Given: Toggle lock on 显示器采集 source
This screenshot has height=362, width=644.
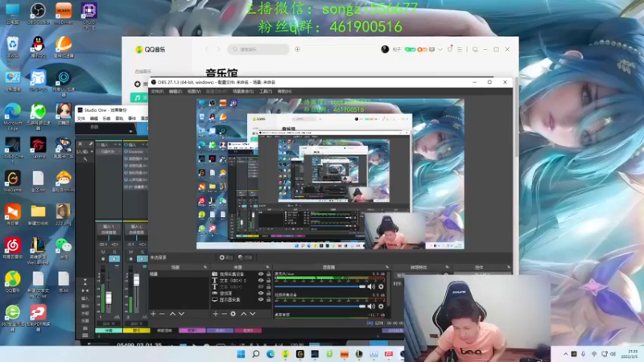Looking at the screenshot, I should (x=269, y=299).
